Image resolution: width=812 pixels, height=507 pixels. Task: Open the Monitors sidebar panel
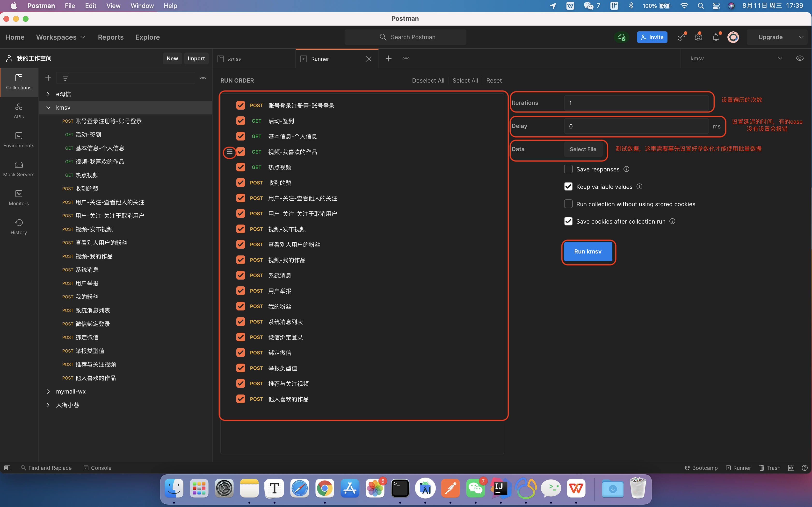19,197
